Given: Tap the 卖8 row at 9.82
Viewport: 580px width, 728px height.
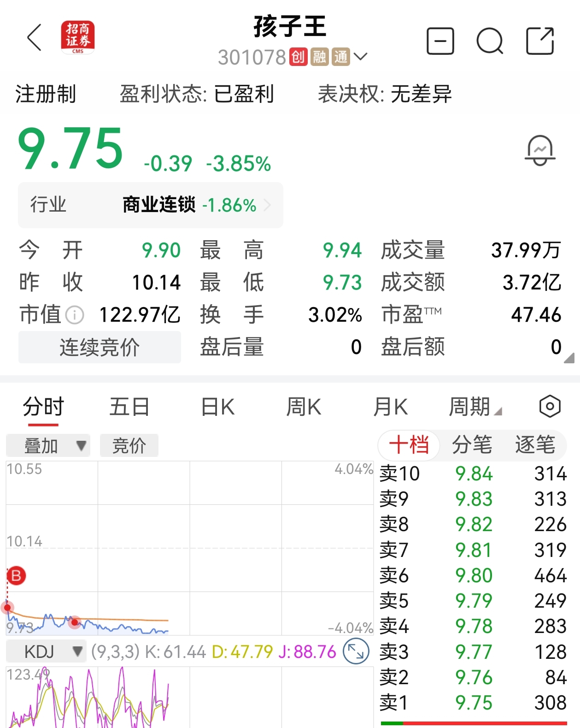Looking at the screenshot, I should coord(473,524).
